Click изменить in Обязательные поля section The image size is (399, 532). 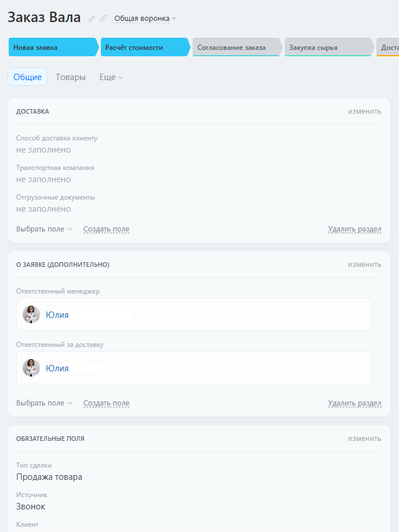[364, 439]
